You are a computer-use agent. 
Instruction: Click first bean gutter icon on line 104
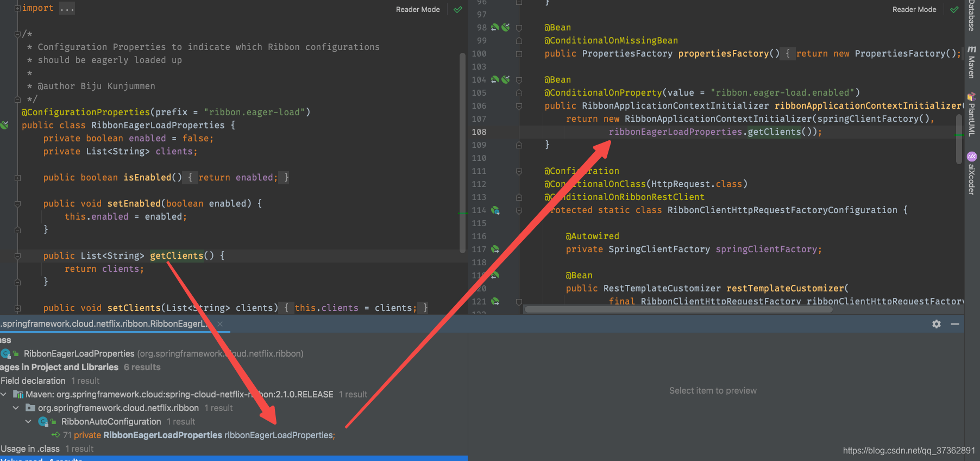coord(495,79)
